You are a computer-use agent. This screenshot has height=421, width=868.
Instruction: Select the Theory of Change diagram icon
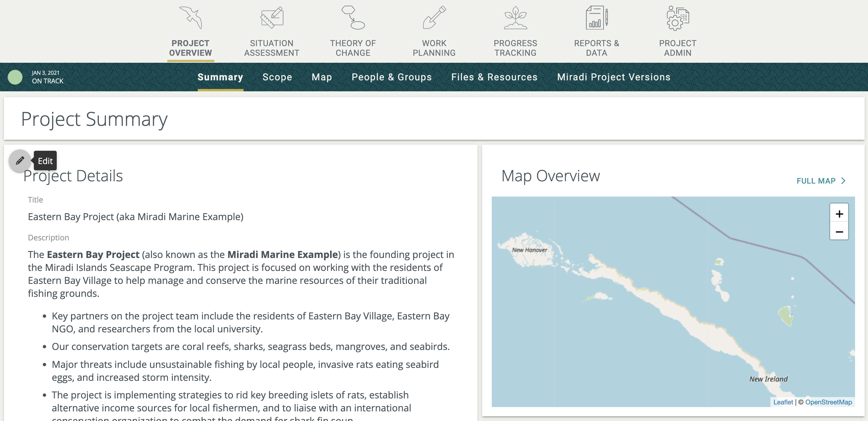coord(353,18)
